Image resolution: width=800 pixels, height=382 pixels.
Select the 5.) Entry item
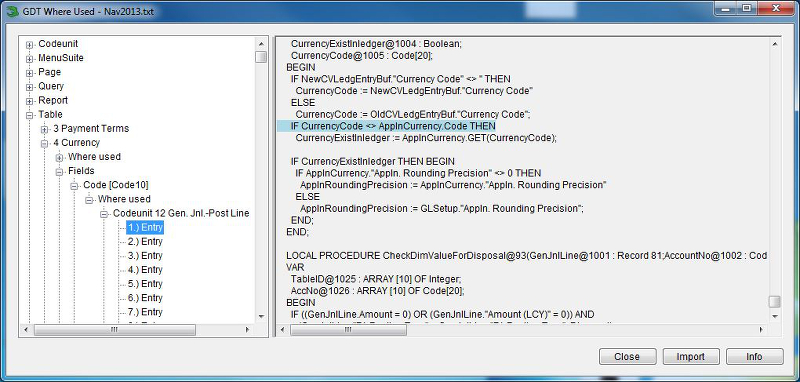[145, 284]
